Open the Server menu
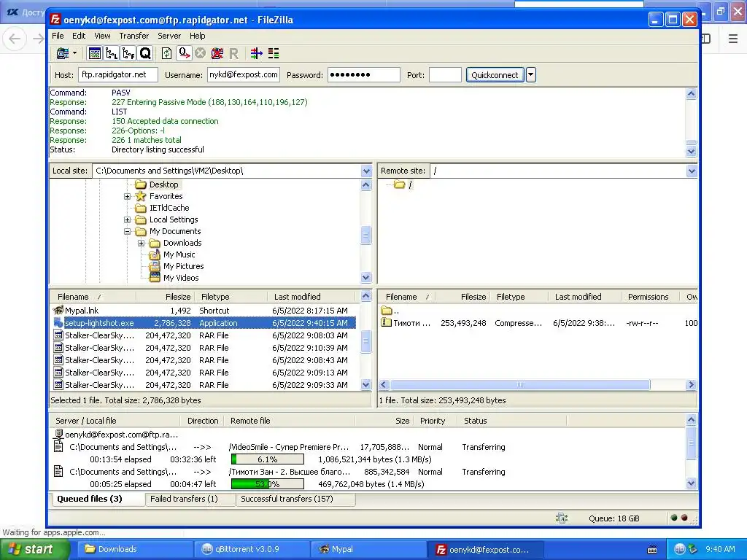The height and width of the screenshot is (560, 747). coord(169,36)
